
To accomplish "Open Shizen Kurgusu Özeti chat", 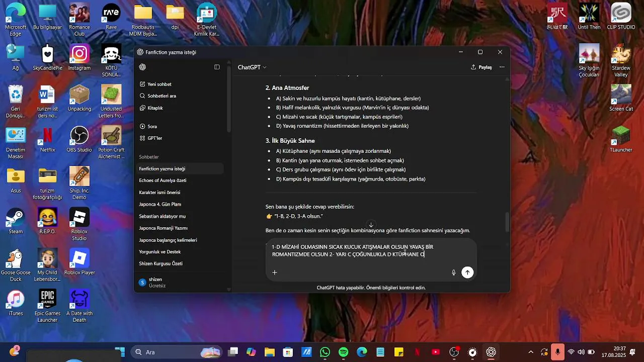I will click(x=180, y=263).
